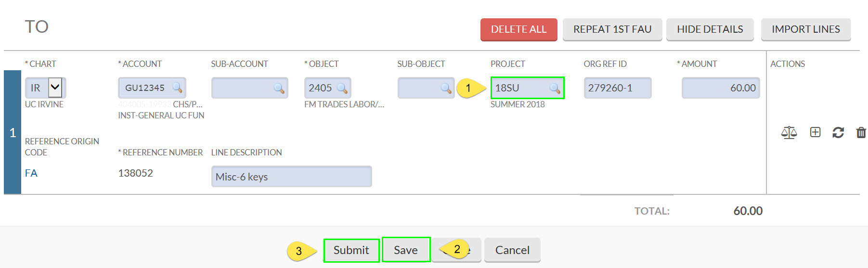Toggle HIDE DETAILS button

pos(710,29)
